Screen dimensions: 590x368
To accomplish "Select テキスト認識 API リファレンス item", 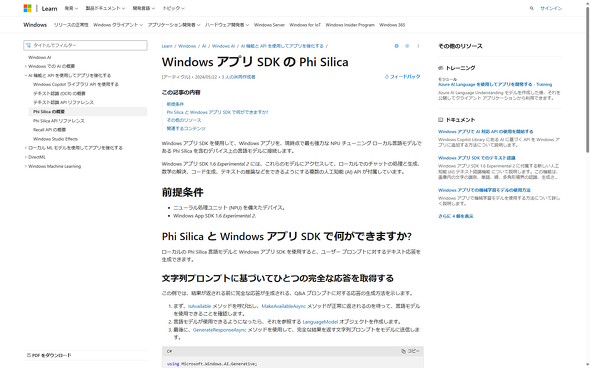I will (x=63, y=102).
